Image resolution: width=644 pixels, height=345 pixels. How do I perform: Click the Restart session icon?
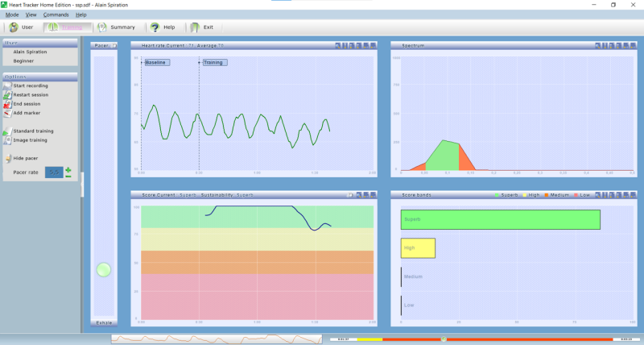tap(7, 95)
